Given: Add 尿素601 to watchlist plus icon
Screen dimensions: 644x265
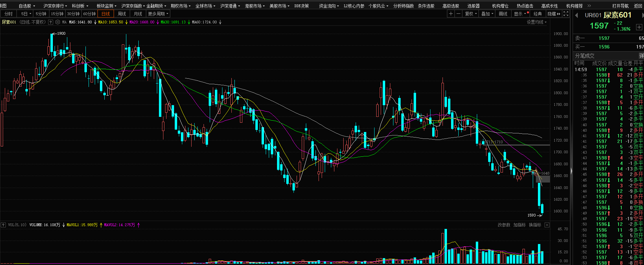Looking at the screenshot, I should pyautogui.click(x=639, y=27).
